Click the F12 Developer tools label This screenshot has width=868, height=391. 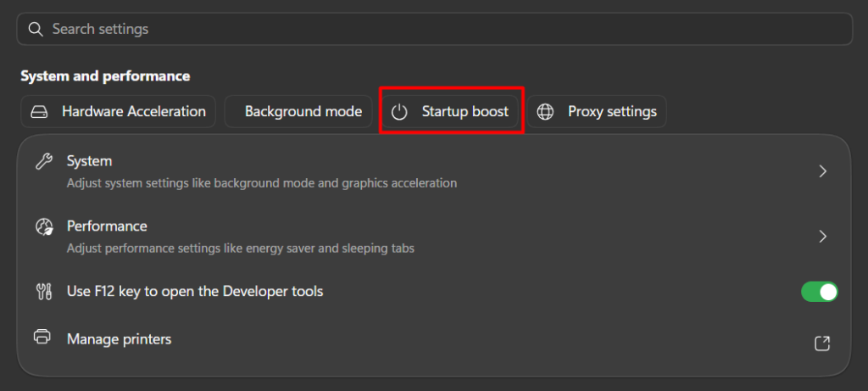(195, 291)
